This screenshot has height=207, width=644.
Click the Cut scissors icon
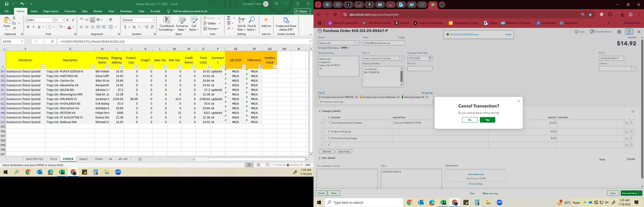click(14, 18)
